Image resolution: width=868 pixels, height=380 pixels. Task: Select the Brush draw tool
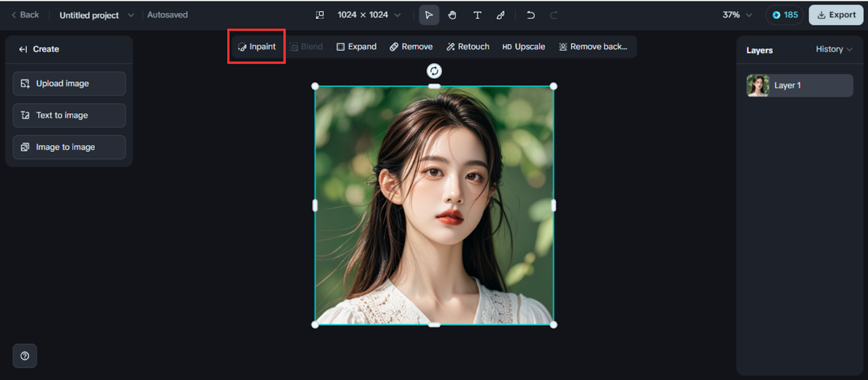point(500,15)
